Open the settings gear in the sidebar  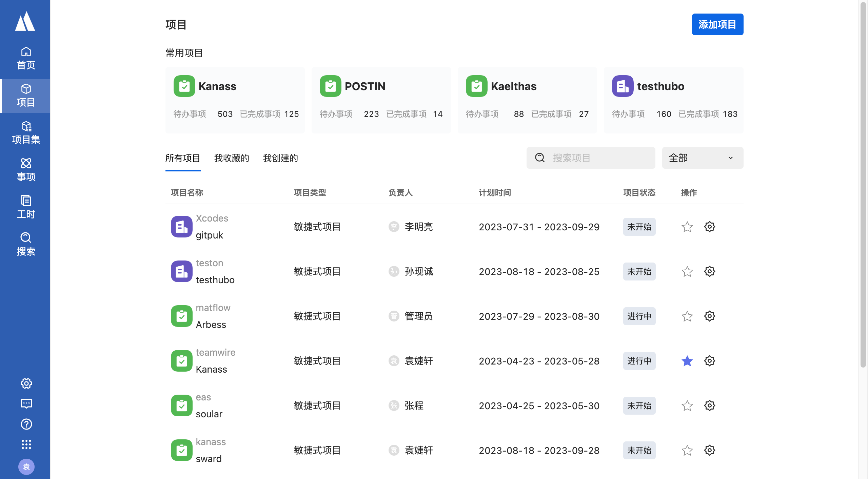coord(26,383)
